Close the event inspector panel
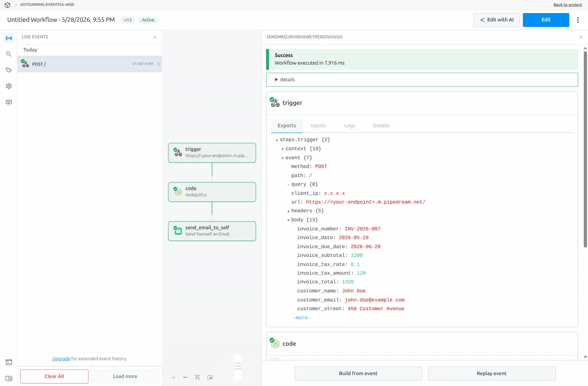Viewport: 588px width, 386px height. (x=581, y=37)
